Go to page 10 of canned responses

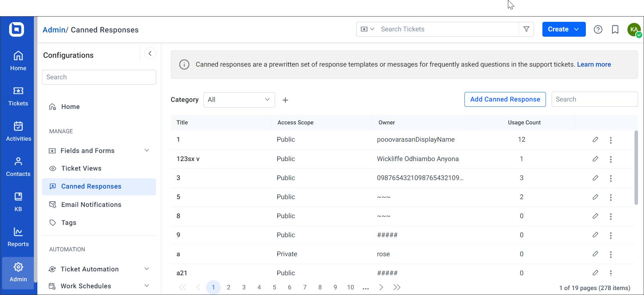(350, 287)
